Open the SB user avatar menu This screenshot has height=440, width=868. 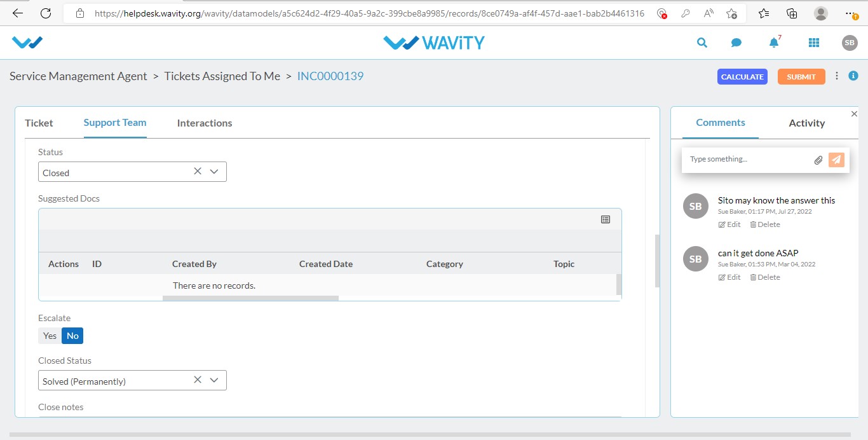(x=850, y=43)
